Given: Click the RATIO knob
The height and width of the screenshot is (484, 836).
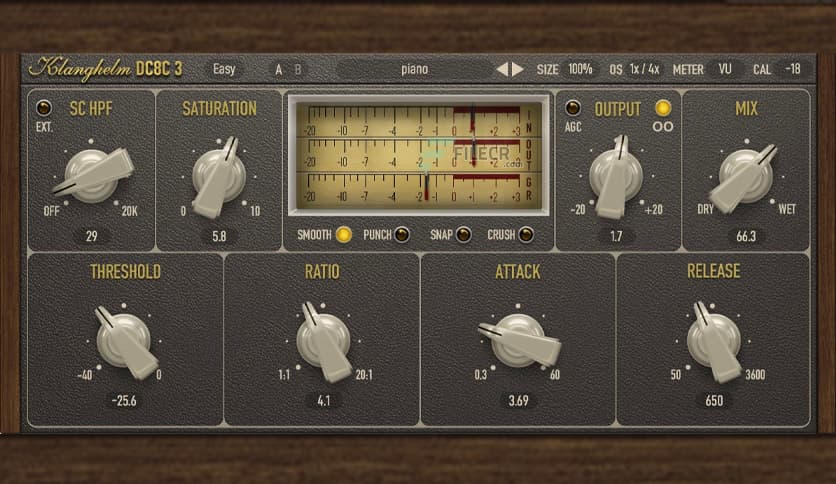Looking at the screenshot, I should click(x=324, y=341).
